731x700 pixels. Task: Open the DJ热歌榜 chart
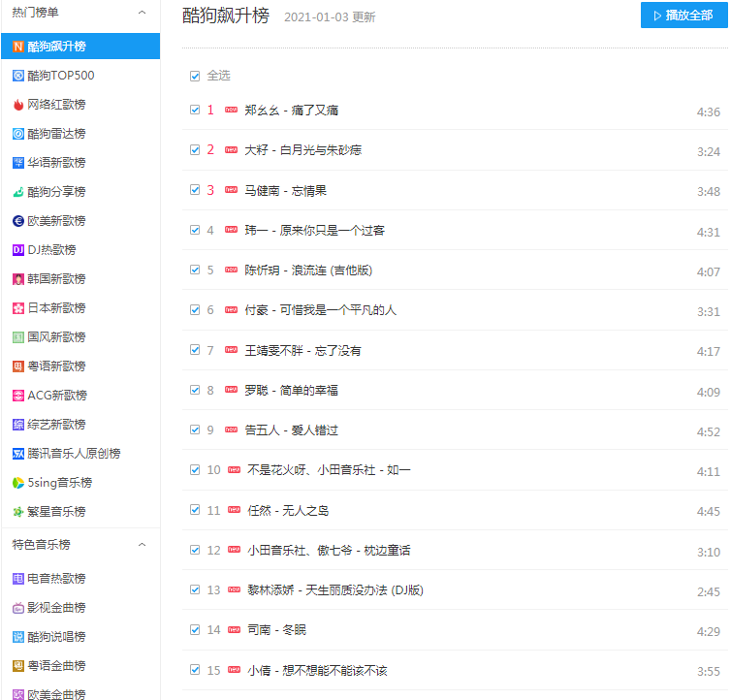[x=51, y=250]
